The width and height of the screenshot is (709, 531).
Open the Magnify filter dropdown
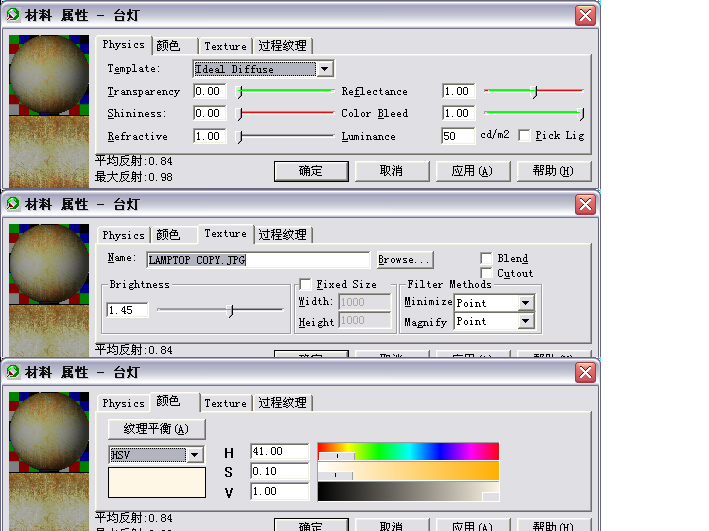525,321
